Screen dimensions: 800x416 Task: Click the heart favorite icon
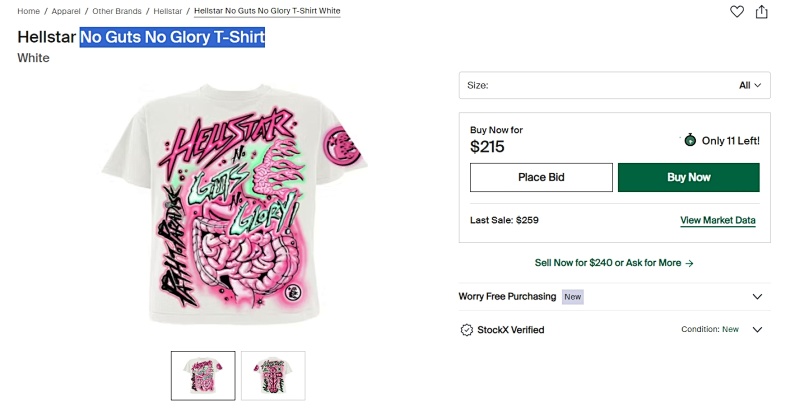[736, 11]
